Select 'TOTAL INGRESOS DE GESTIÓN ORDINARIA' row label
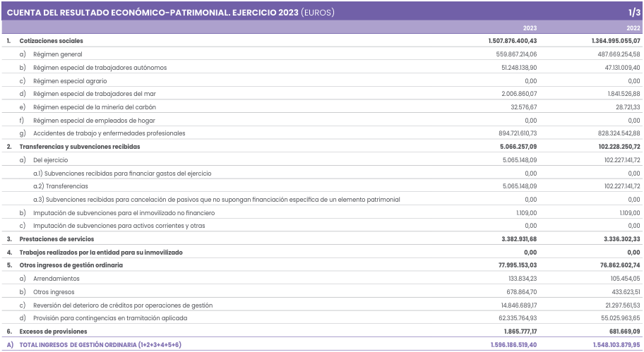The image size is (644, 352). click(x=100, y=345)
